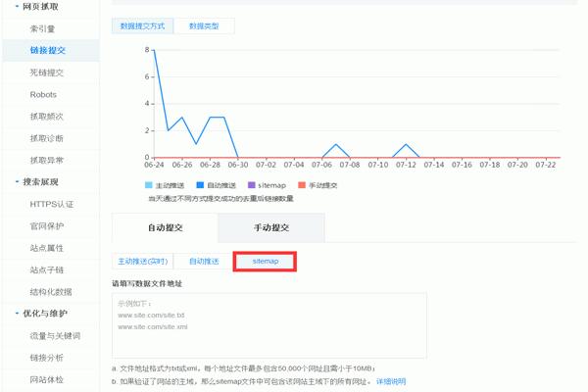Open 抓取诊断 in the sidebar

click(x=47, y=138)
